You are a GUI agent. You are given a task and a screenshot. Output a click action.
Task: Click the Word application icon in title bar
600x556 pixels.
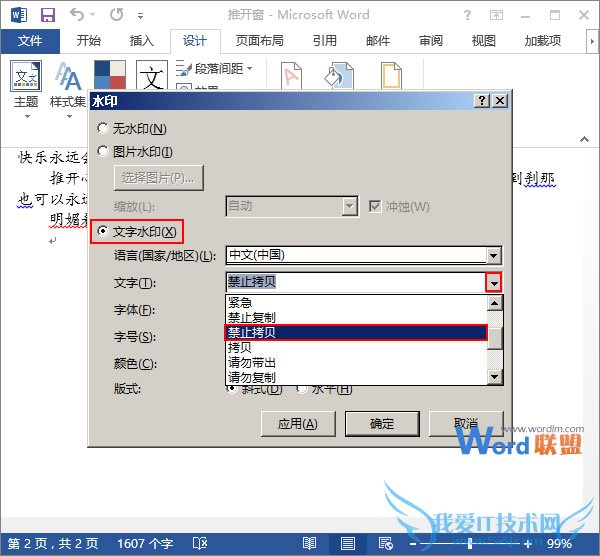click(x=19, y=15)
